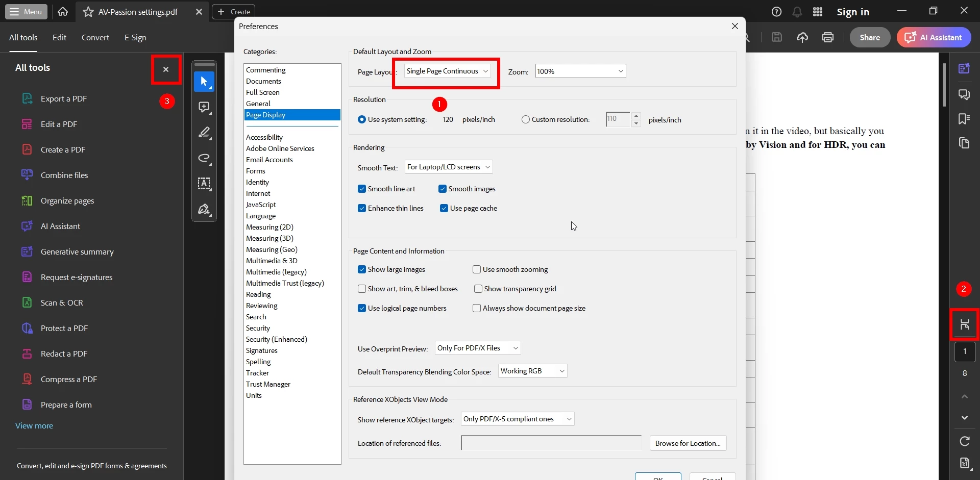The width and height of the screenshot is (980, 480).
Task: Enable Use smooth zooming
Action: point(477,269)
